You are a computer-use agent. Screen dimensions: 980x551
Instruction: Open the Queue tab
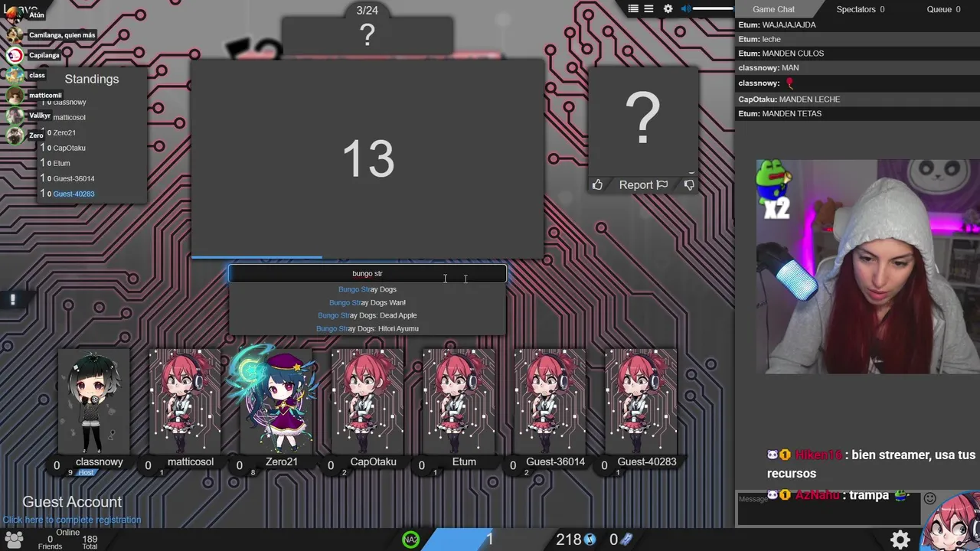point(943,9)
